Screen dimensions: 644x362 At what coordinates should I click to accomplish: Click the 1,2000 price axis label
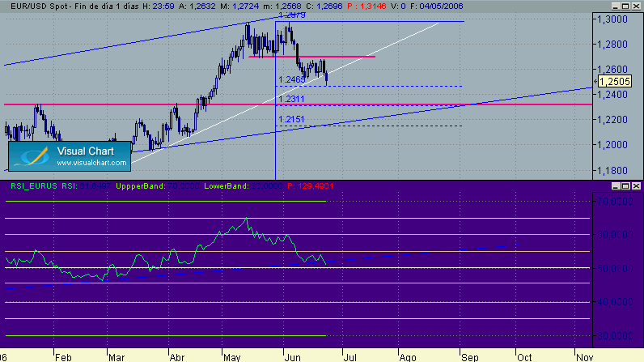pyautogui.click(x=612, y=145)
